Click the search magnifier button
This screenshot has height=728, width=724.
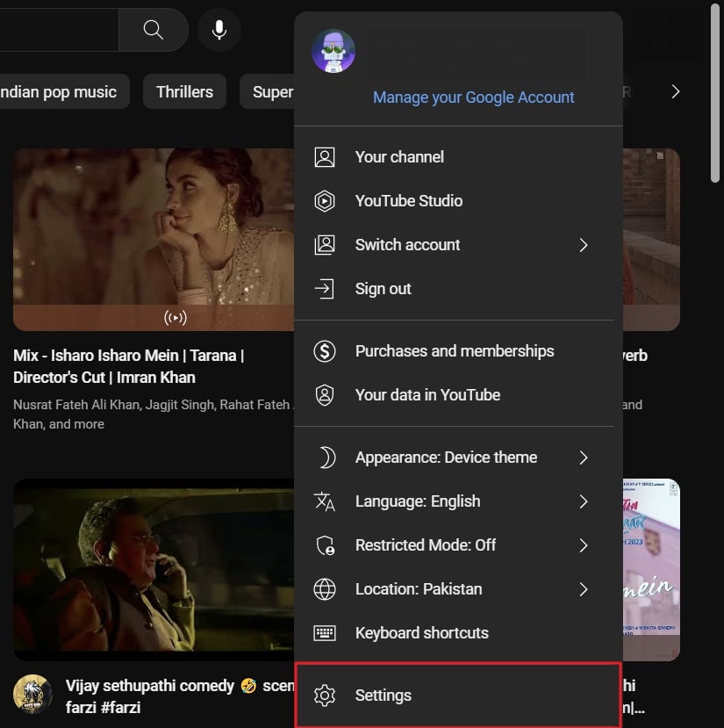154,30
